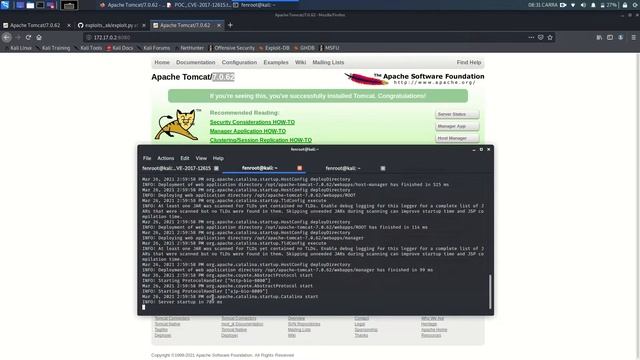Close the middle fenroot@kali terminal tab
The image size is (640, 360).
coord(300,168)
